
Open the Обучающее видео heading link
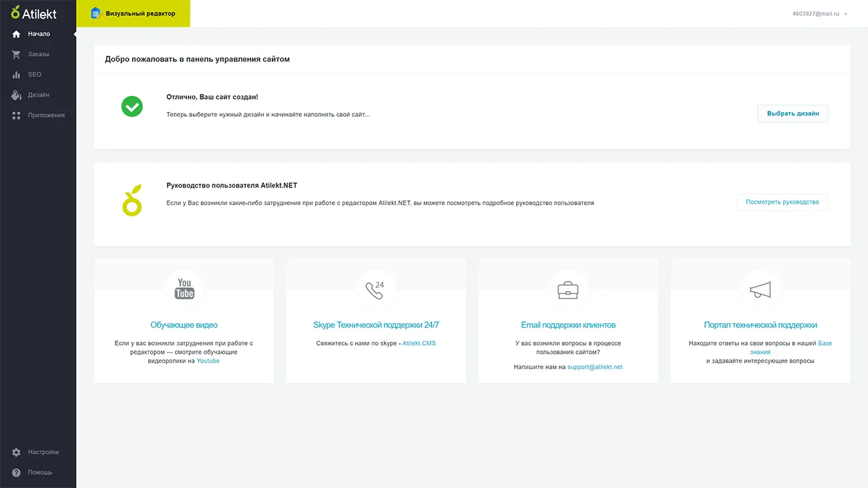coord(184,325)
